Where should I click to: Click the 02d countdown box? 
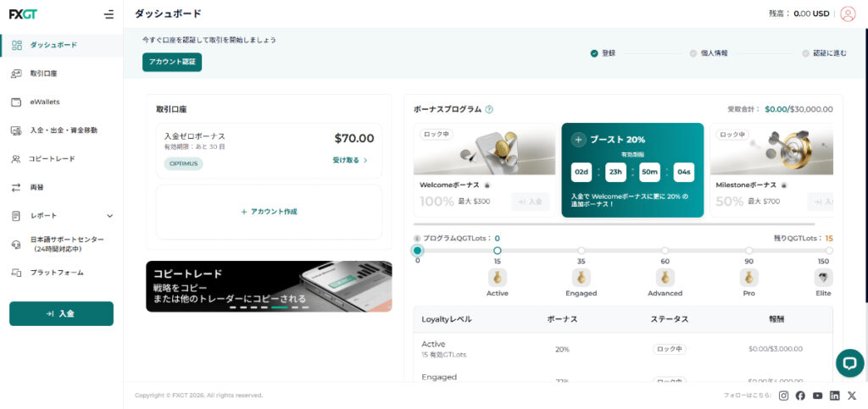click(x=581, y=172)
